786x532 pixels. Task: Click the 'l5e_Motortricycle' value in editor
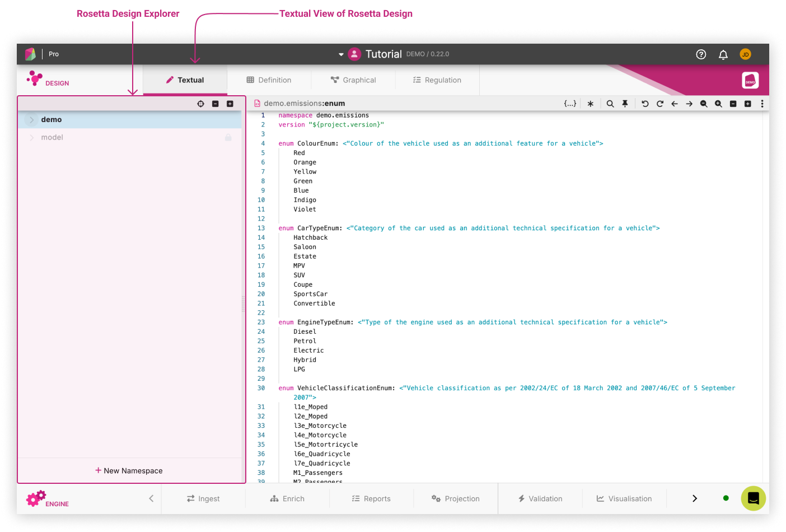pyautogui.click(x=325, y=445)
